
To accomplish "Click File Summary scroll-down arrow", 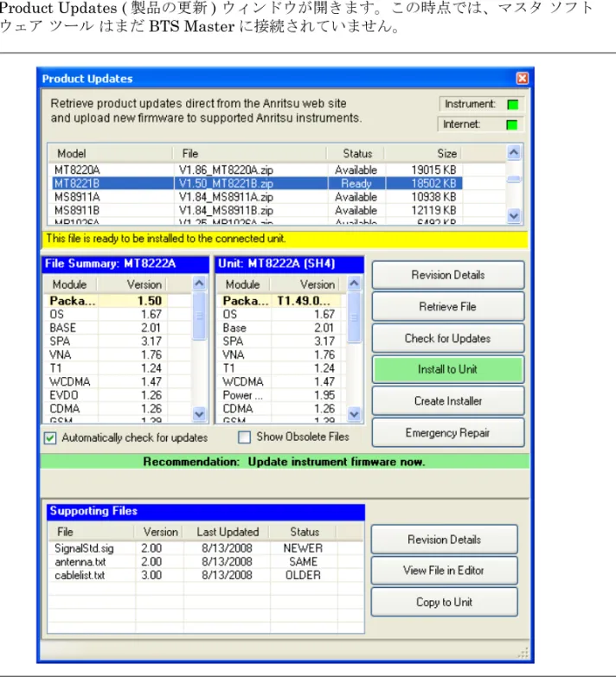I will point(199,414).
